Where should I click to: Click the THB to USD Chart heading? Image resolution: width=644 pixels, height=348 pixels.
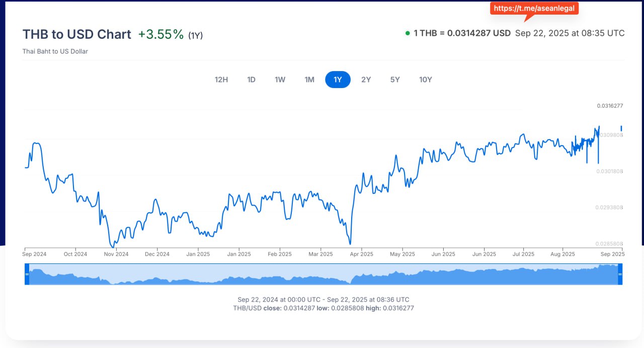click(x=77, y=34)
